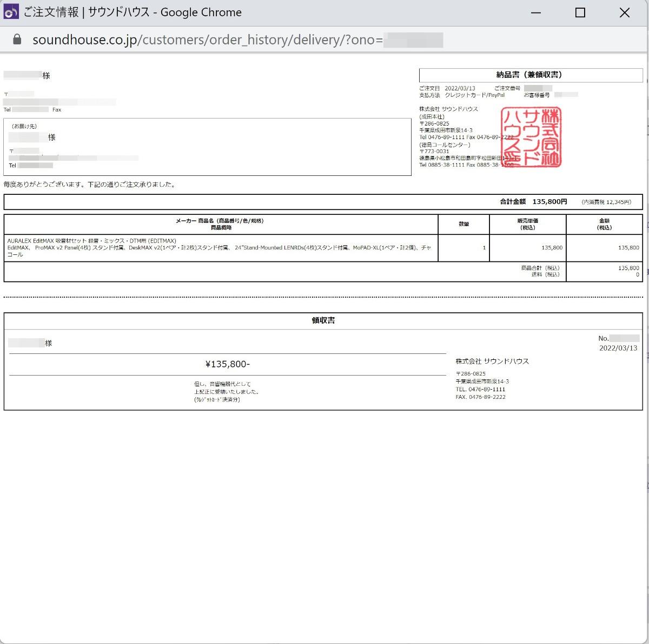Click the 毎度ありがとうございます greeting line
This screenshot has width=649, height=644.
coord(90,185)
